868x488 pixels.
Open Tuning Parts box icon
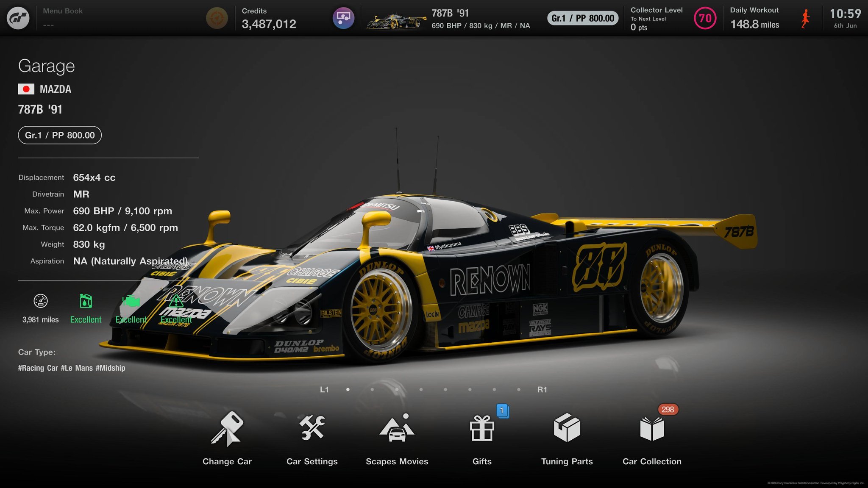coord(567,428)
